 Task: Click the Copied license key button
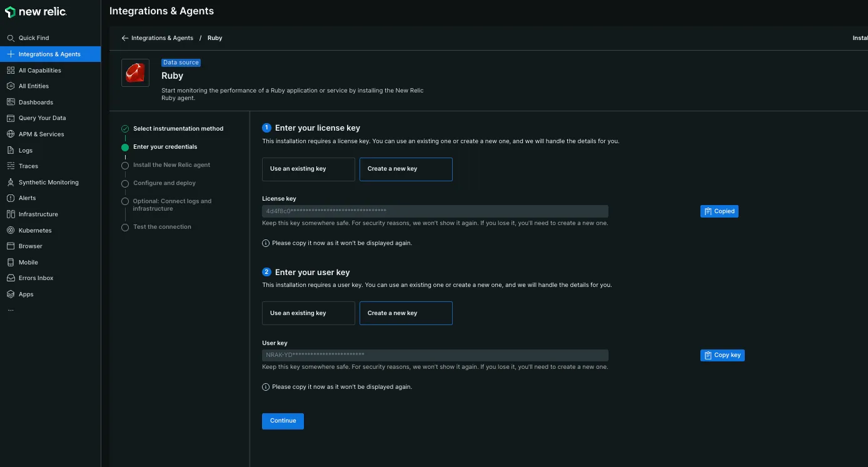tap(719, 211)
